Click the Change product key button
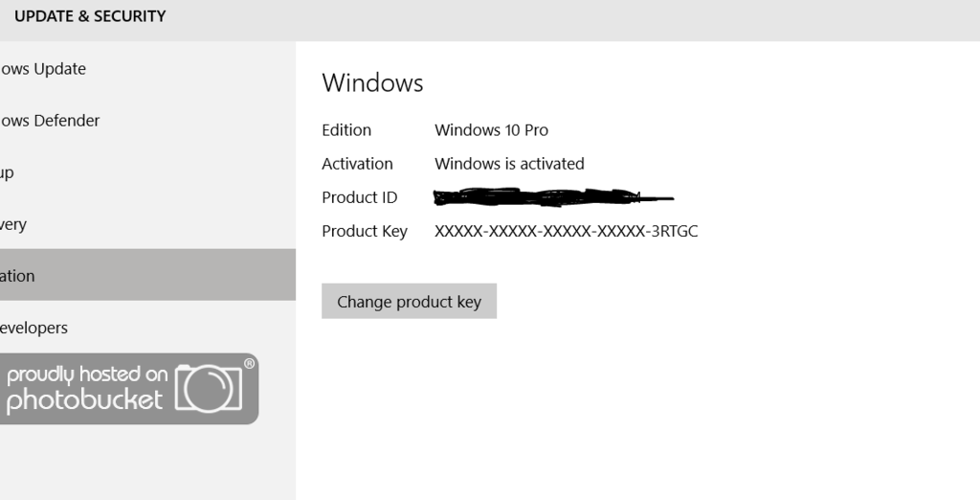 (409, 302)
